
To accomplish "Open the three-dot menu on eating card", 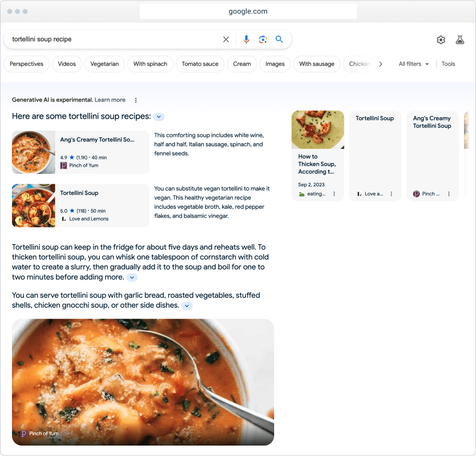I will [x=334, y=194].
